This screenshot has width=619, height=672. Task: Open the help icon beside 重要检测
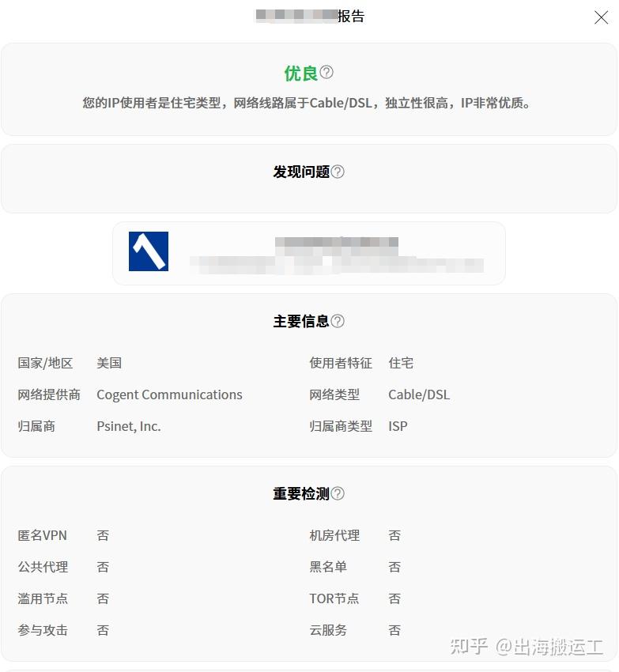[338, 493]
